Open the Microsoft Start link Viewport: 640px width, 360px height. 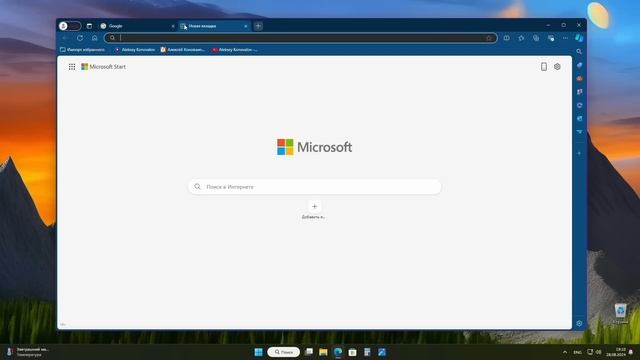104,67
